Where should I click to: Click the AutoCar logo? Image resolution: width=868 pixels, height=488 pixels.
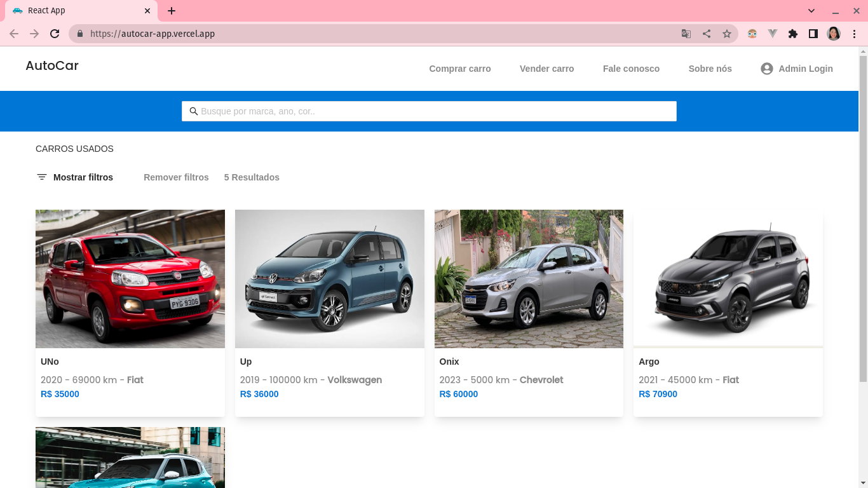[52, 65]
